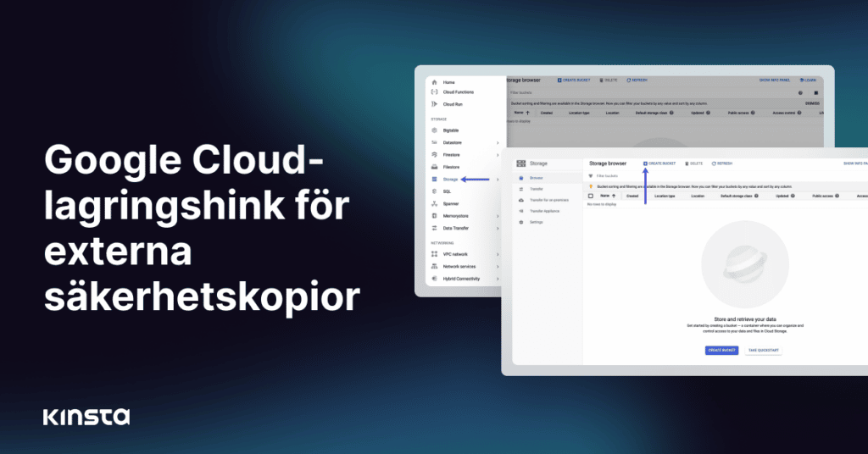868x454 pixels.
Task: Click DISMISS on back window notice
Action: click(x=812, y=103)
